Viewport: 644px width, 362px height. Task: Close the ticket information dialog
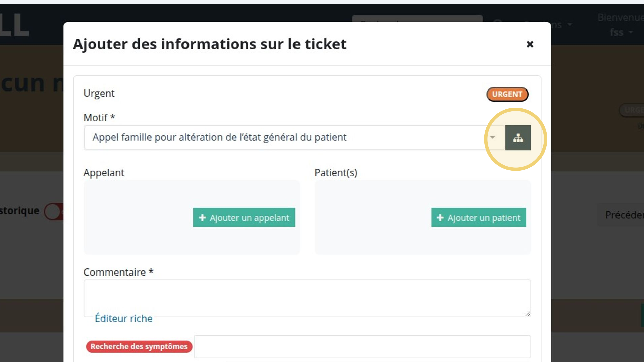(530, 44)
